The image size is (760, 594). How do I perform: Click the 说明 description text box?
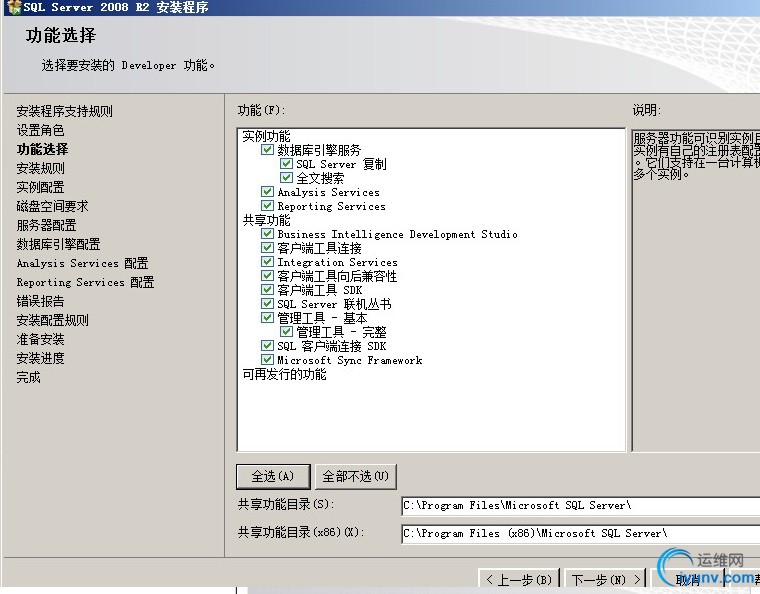[696, 290]
